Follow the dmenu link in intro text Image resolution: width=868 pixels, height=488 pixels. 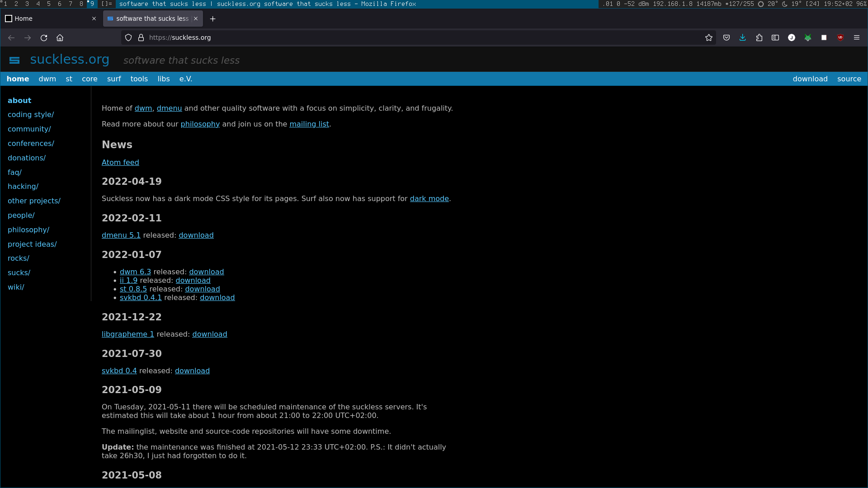169,108
